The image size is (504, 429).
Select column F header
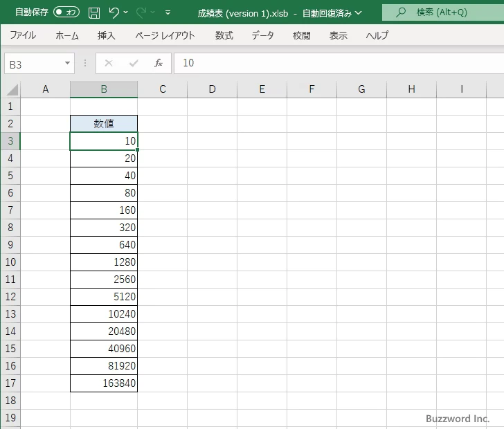(312, 89)
